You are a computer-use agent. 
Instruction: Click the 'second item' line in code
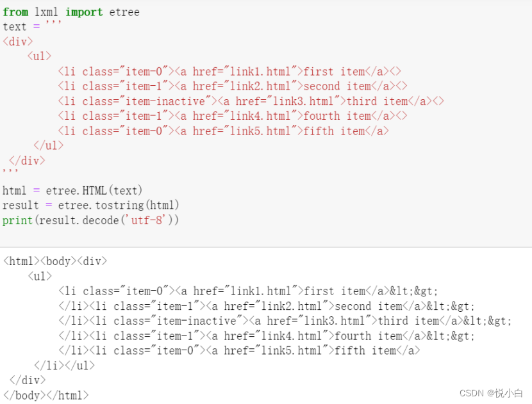[x=233, y=86]
